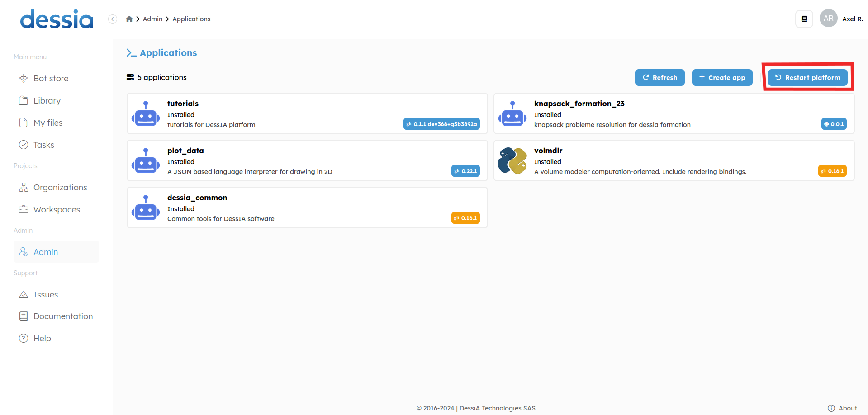This screenshot has height=415, width=868.
Task: Click the Library folder icon
Action: pyautogui.click(x=24, y=100)
